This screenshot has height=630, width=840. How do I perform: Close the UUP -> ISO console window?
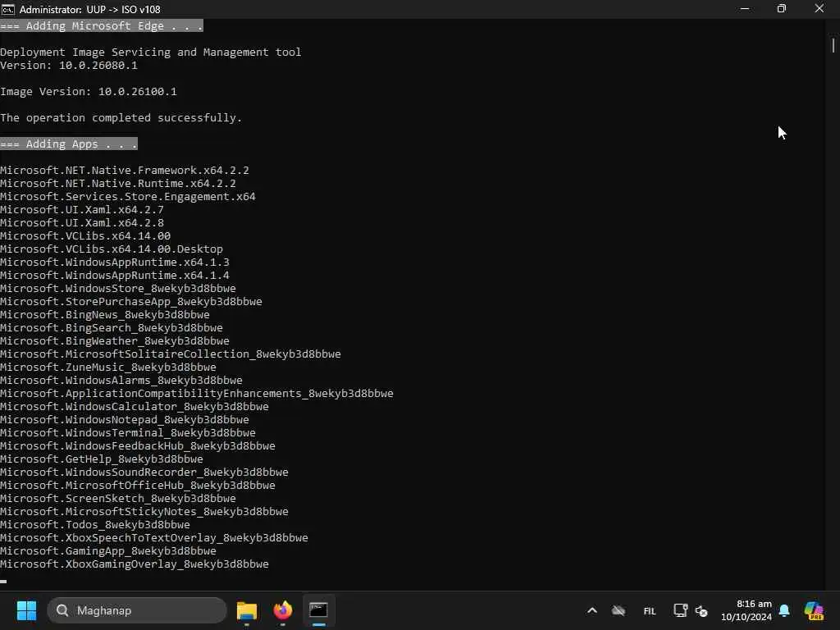819,8
